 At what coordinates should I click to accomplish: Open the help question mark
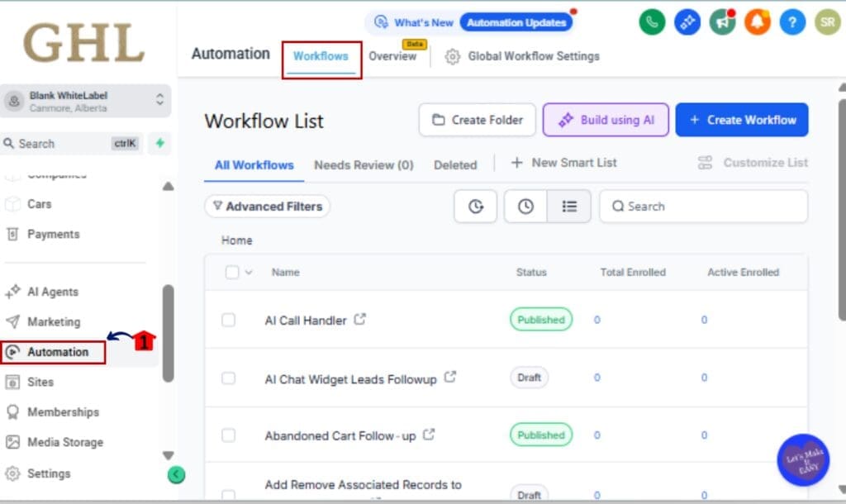point(792,22)
